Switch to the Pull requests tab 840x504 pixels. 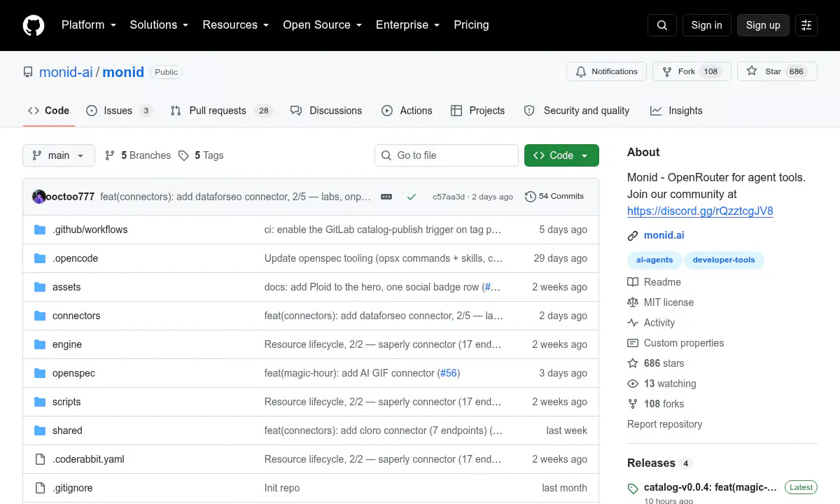point(221,111)
